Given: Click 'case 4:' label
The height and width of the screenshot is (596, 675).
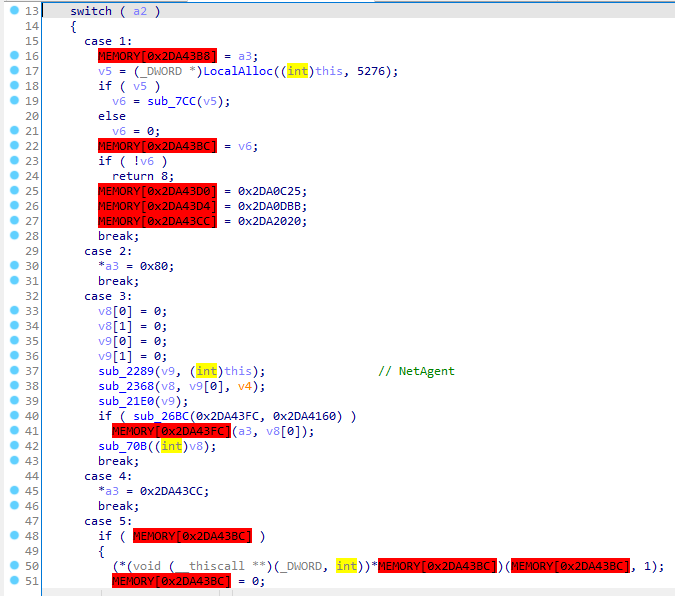Looking at the screenshot, I should pos(108,476).
